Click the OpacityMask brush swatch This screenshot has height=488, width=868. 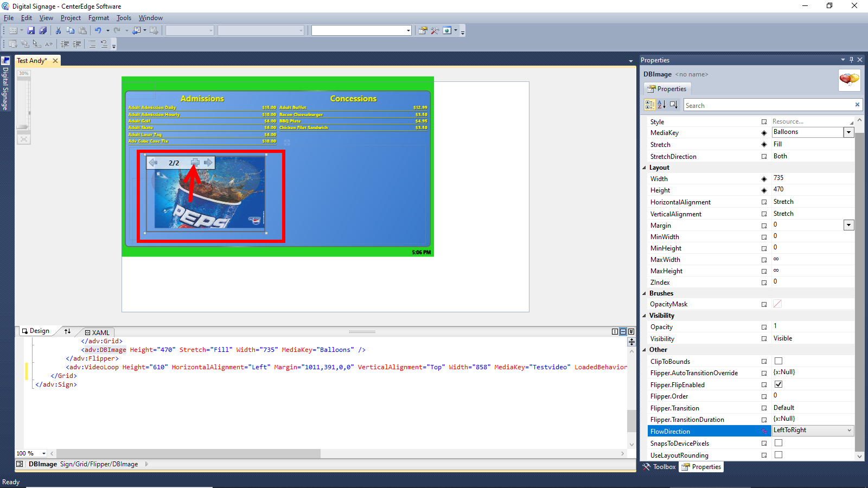point(777,304)
